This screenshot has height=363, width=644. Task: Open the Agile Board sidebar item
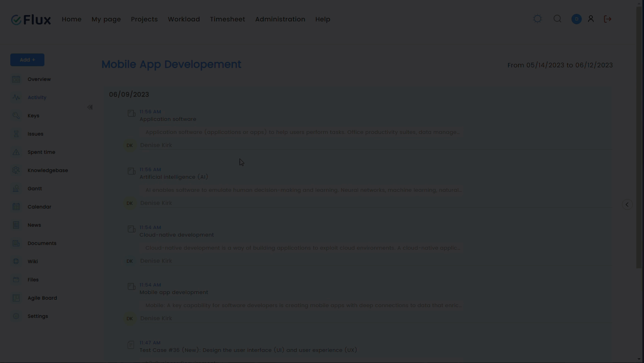pos(42,298)
